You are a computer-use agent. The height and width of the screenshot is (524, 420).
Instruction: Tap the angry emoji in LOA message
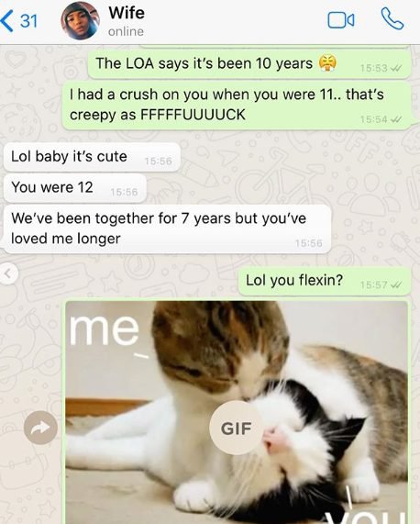(327, 63)
